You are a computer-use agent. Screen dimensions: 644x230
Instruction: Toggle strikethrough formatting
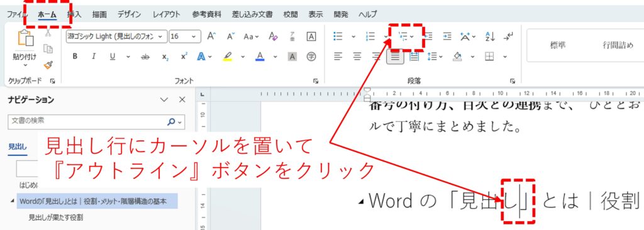145,57
